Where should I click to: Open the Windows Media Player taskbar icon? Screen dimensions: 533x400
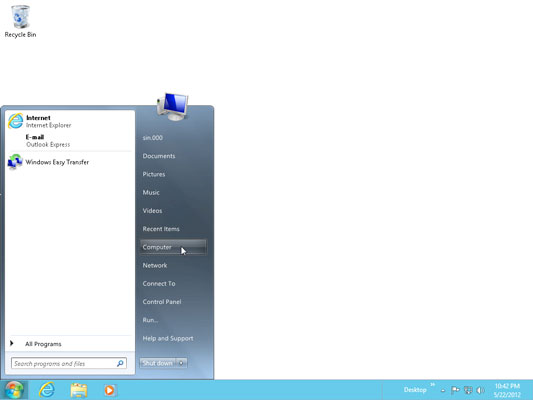[x=109, y=390]
